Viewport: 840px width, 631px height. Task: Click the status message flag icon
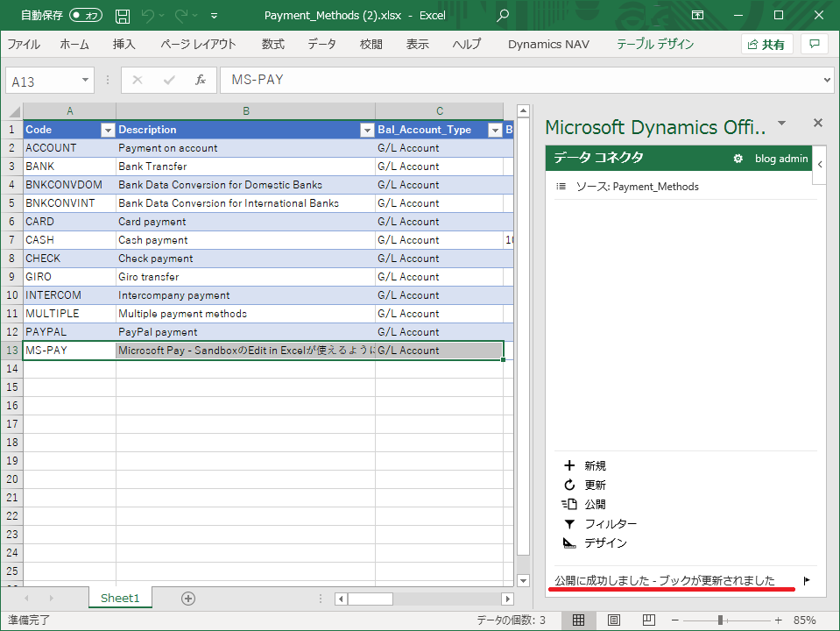pos(807,580)
